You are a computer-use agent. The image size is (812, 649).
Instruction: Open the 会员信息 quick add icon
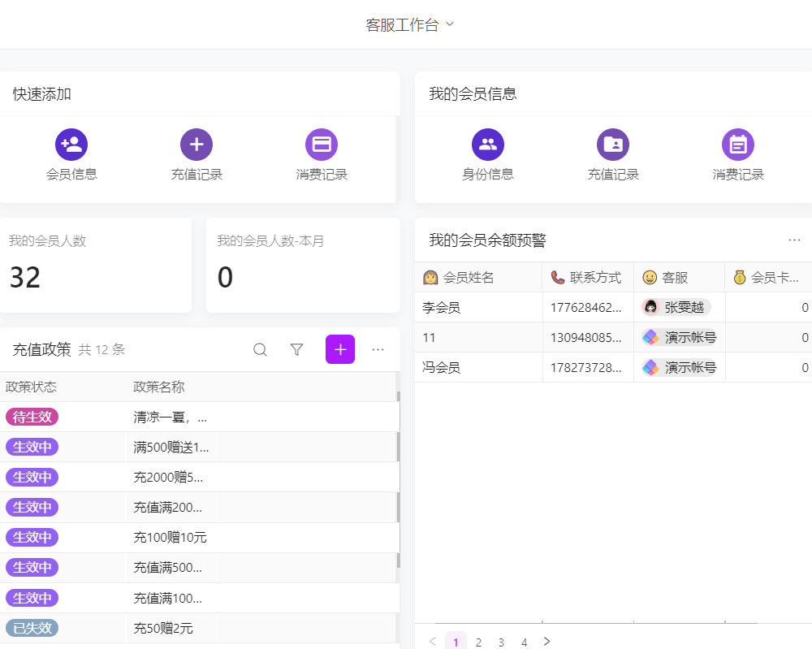[71, 144]
